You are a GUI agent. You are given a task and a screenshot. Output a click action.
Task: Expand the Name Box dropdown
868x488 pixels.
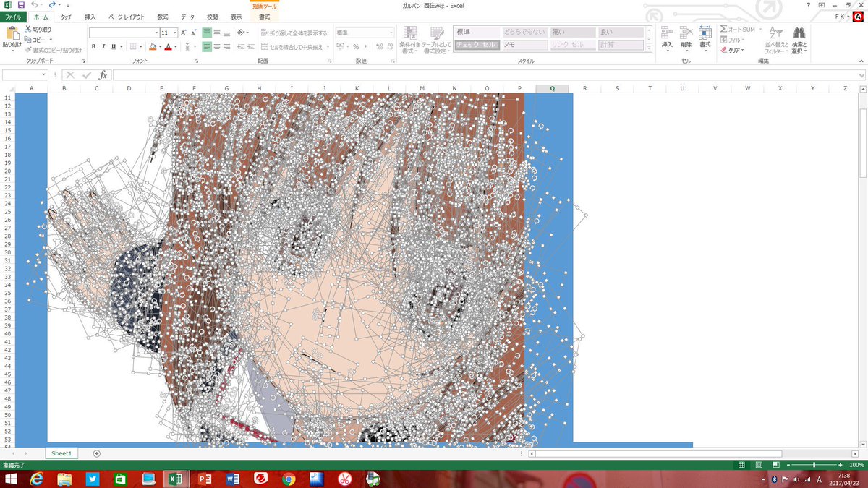click(43, 75)
